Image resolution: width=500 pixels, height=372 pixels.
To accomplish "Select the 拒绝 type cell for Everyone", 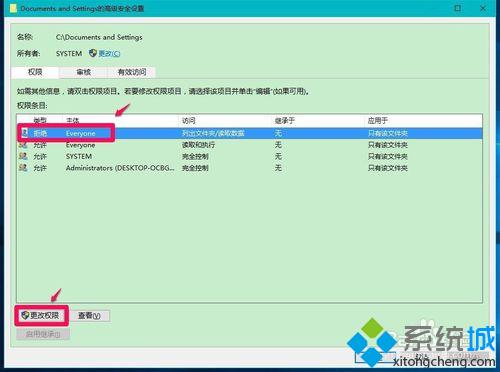I will [x=40, y=133].
